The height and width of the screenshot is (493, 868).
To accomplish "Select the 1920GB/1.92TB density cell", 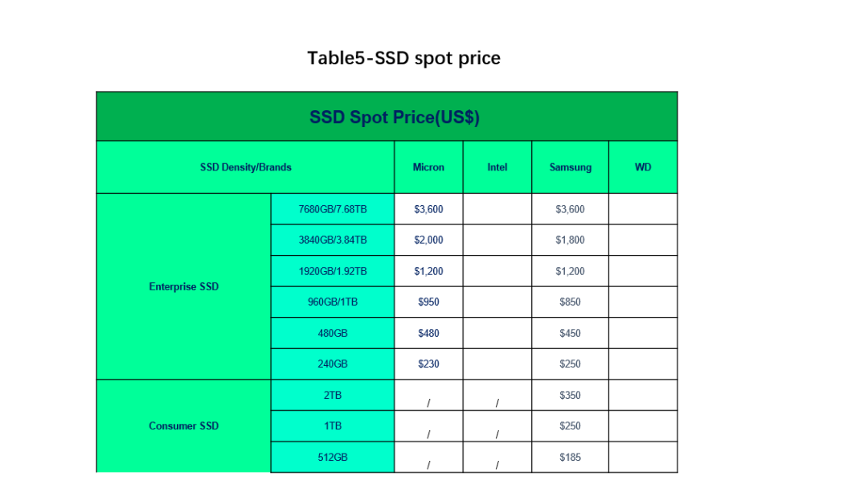I will [332, 271].
